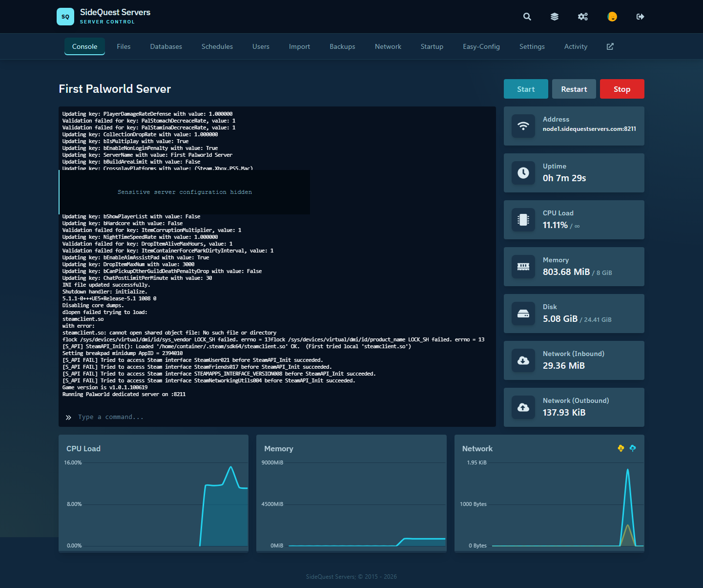The image size is (703, 588).
Task: Open the Settings tab
Action: [x=532, y=46]
